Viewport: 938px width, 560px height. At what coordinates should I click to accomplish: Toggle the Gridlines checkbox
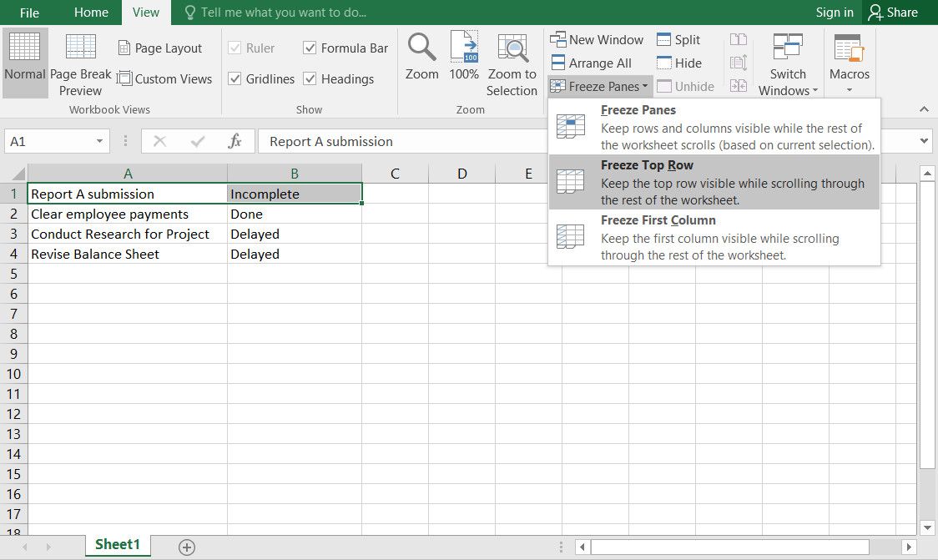point(234,79)
